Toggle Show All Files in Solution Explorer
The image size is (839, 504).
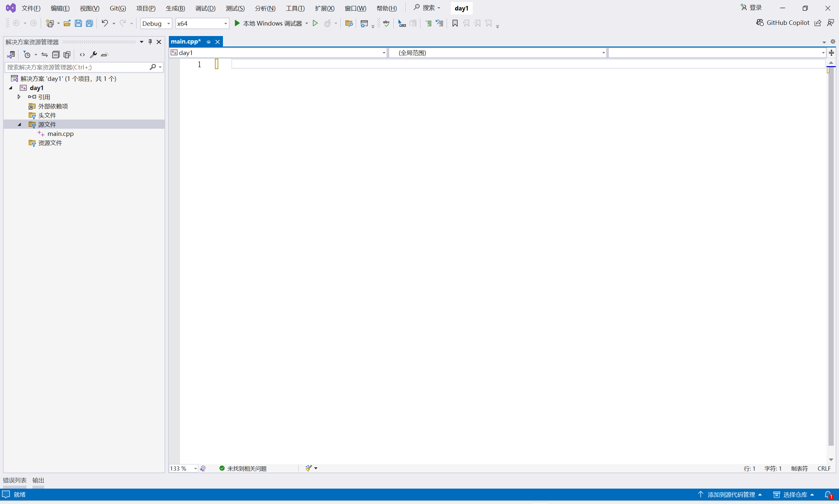[x=67, y=54]
